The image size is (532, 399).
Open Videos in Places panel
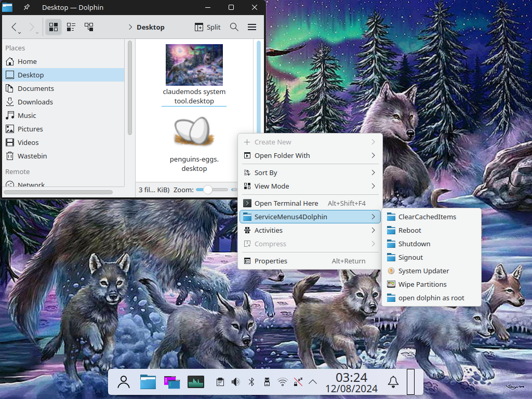pos(63,142)
